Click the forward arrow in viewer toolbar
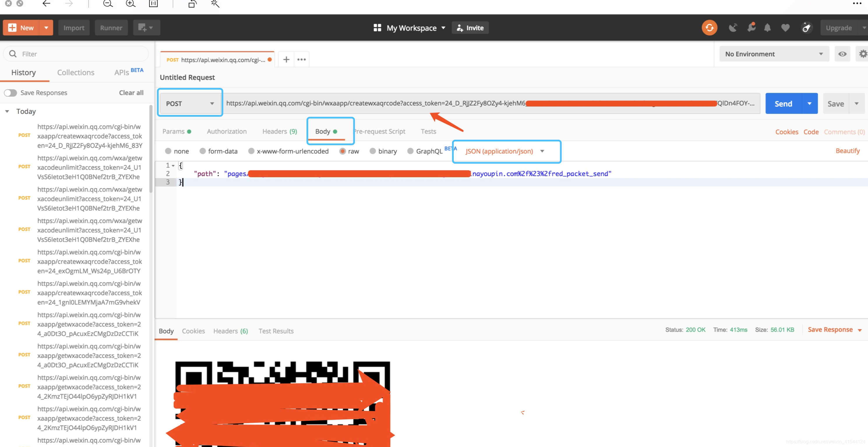This screenshot has width=868, height=447. coord(69,4)
